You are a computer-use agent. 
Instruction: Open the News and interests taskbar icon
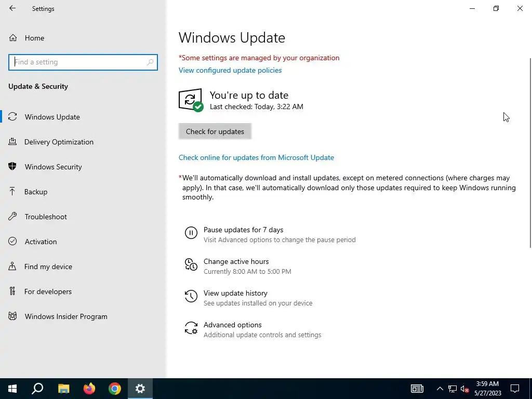417,389
